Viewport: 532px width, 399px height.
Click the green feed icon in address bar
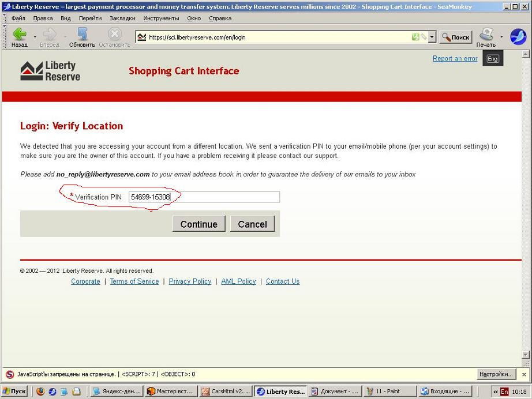click(415, 37)
